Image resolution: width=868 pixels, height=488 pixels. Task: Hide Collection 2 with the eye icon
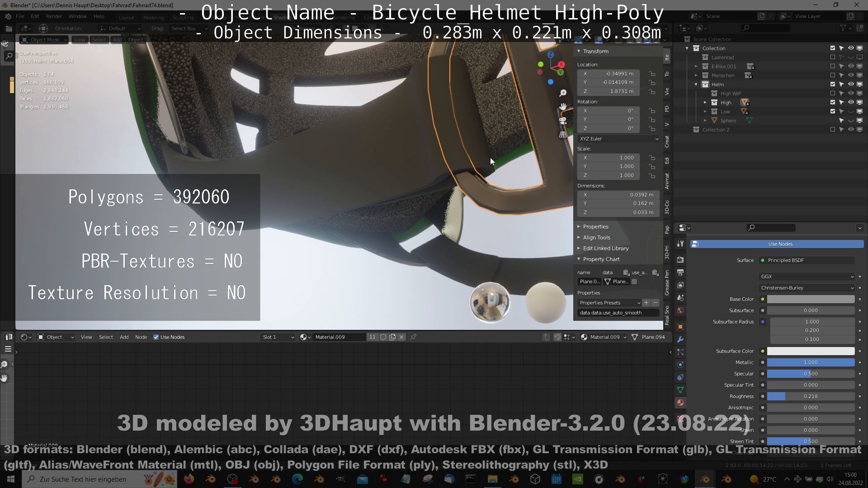click(851, 130)
